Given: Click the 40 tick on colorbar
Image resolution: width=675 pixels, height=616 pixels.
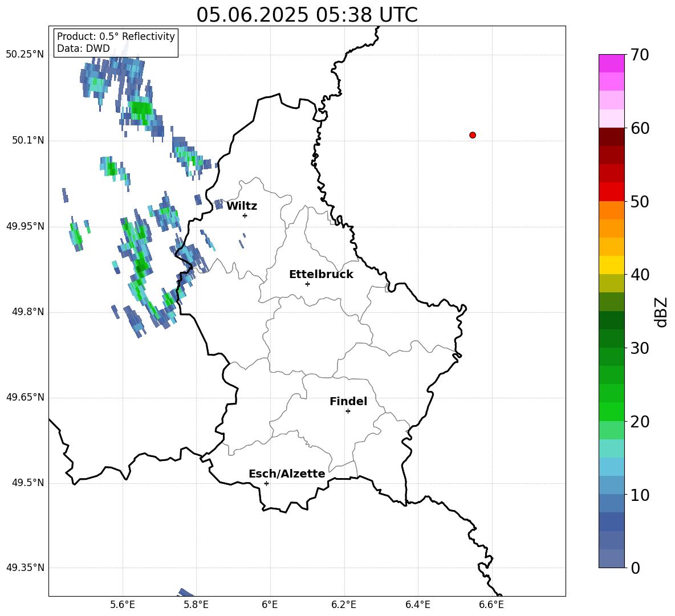Looking at the screenshot, I should point(640,275).
